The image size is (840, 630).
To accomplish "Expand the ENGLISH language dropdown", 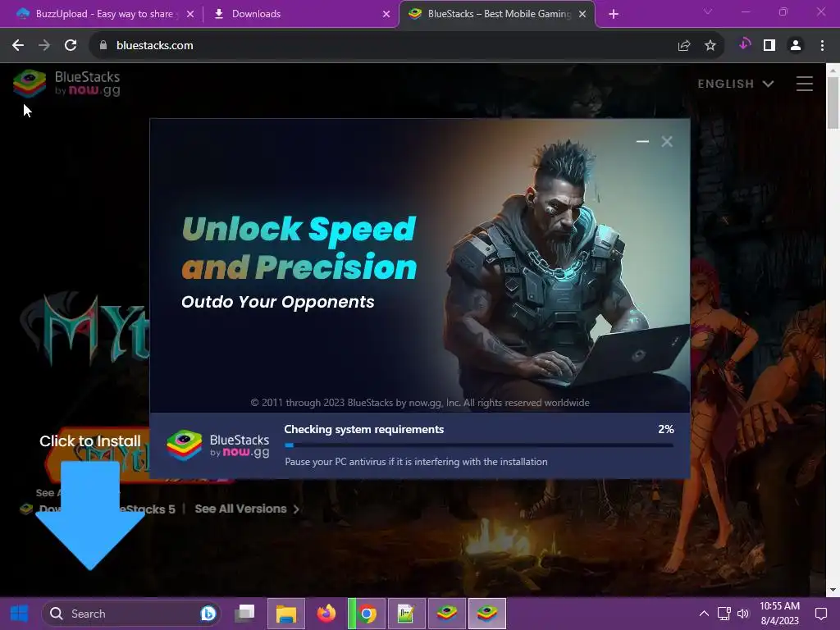I will (x=736, y=84).
